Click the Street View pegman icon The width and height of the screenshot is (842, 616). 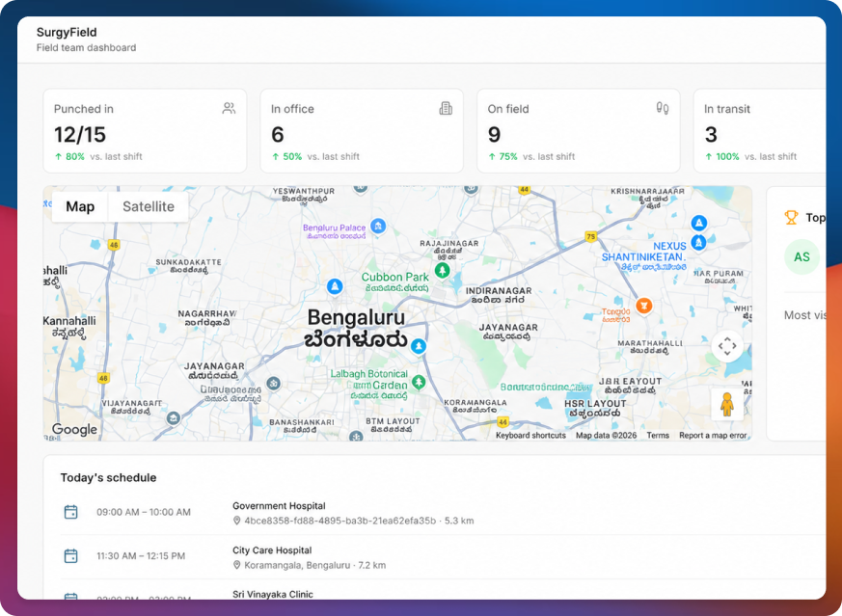click(x=727, y=405)
